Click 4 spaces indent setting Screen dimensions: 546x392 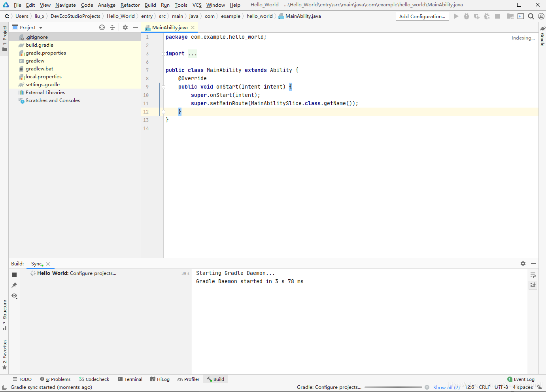coord(523,387)
